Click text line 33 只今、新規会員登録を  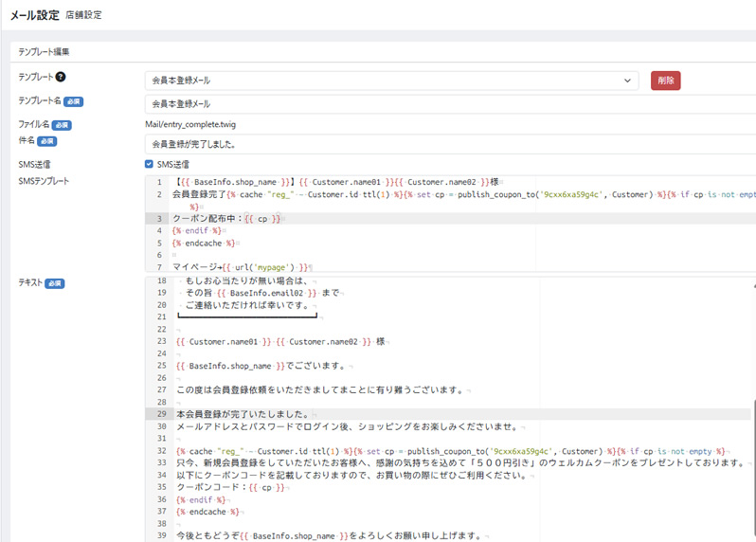click(461, 463)
